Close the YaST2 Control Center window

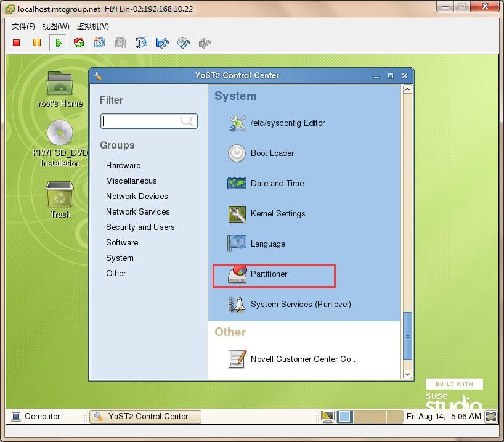[405, 76]
